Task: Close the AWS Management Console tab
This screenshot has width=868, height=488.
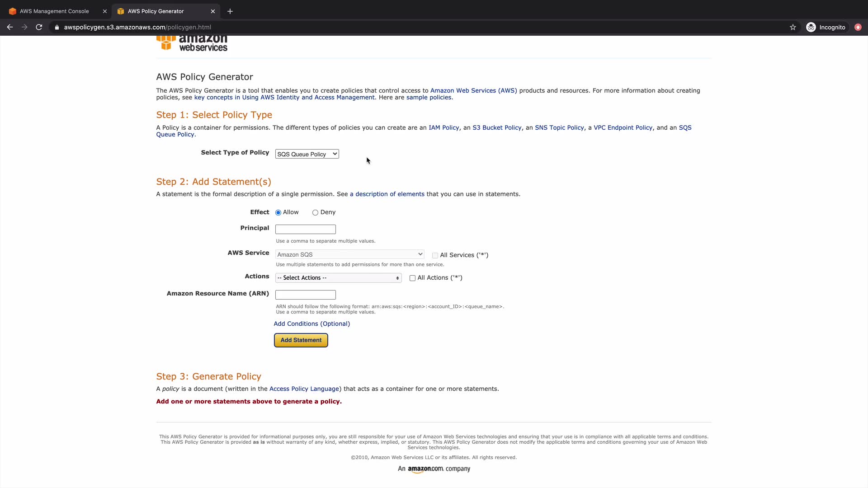Action: coord(105,11)
